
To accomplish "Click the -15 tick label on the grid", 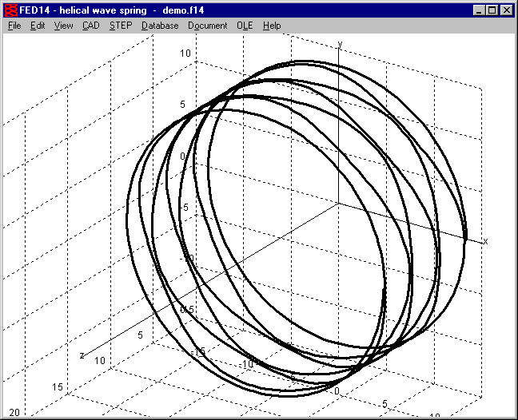I will [x=199, y=351].
